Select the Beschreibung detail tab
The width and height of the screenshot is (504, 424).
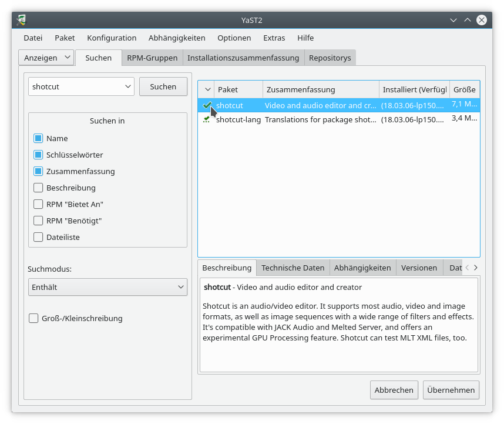pyautogui.click(x=227, y=268)
